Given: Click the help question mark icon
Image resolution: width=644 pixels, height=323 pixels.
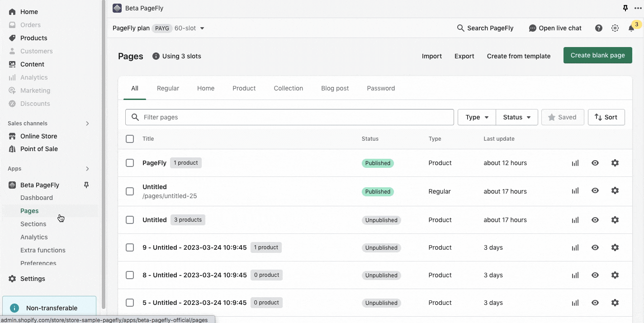Looking at the screenshot, I should coord(599,28).
